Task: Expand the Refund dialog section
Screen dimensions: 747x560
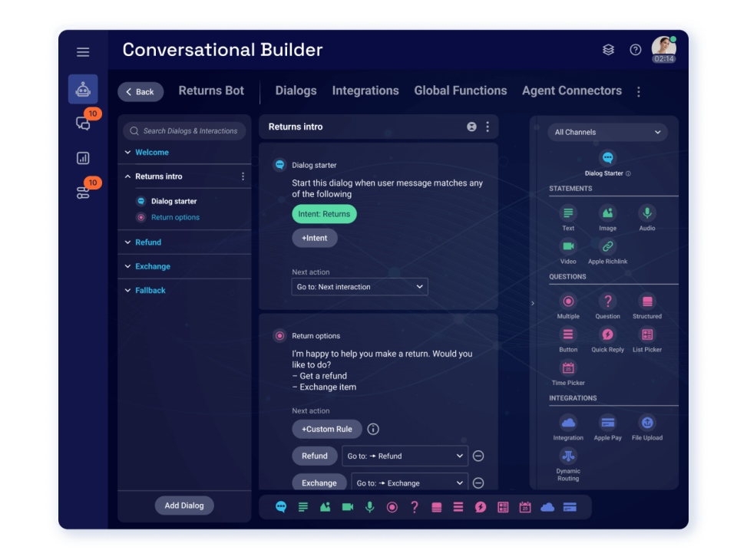Action: click(x=147, y=242)
